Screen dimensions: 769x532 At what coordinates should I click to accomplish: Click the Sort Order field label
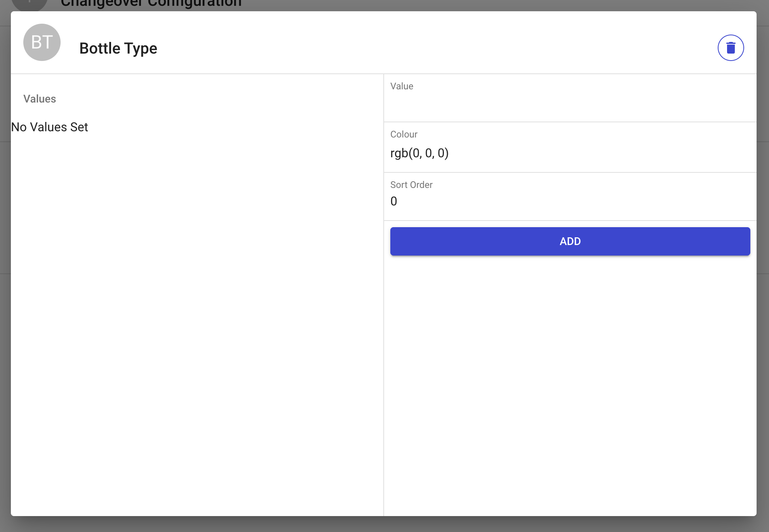[x=411, y=185]
